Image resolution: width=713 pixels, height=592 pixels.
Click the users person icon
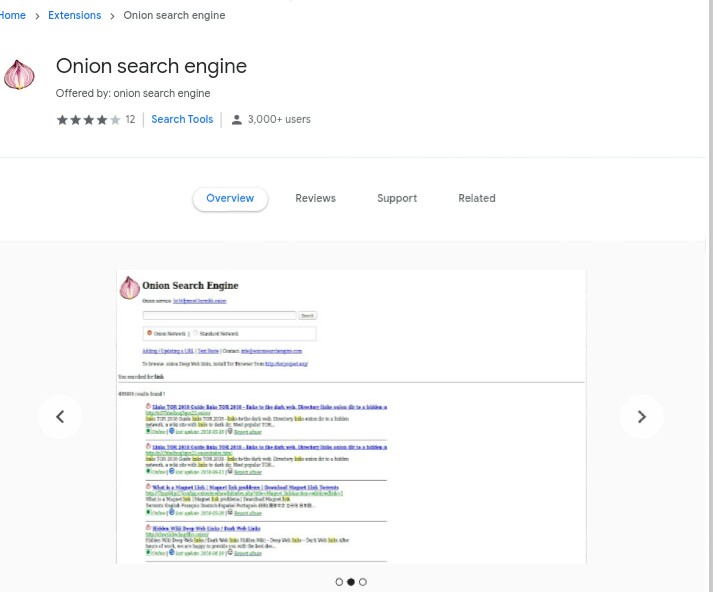[236, 120]
